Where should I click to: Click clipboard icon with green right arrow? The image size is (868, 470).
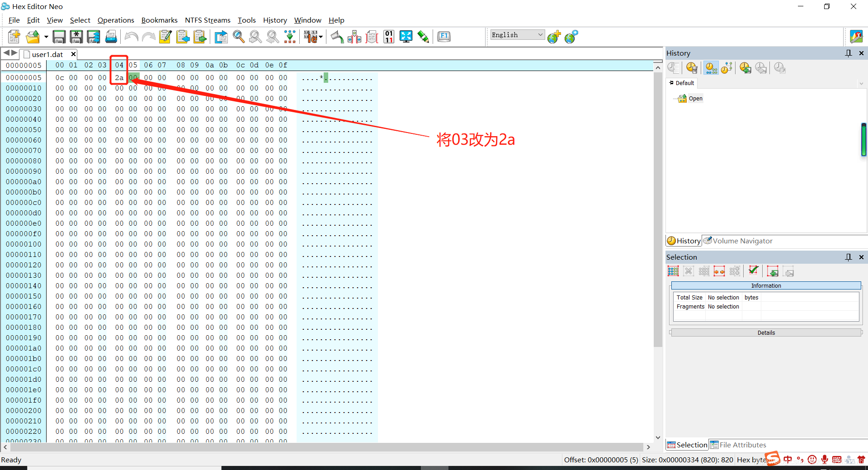(x=200, y=36)
